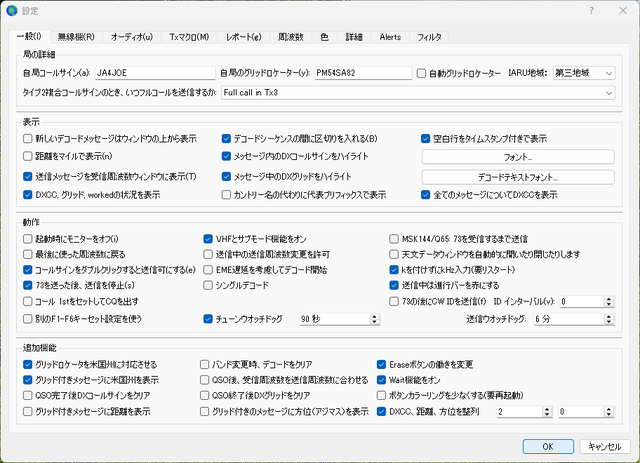Click the 自局コールサイン field with JA4JOE
This screenshot has width=640, height=463.
click(x=155, y=73)
